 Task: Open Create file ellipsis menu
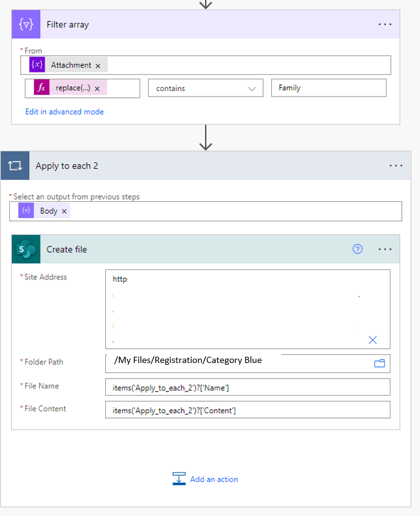385,249
